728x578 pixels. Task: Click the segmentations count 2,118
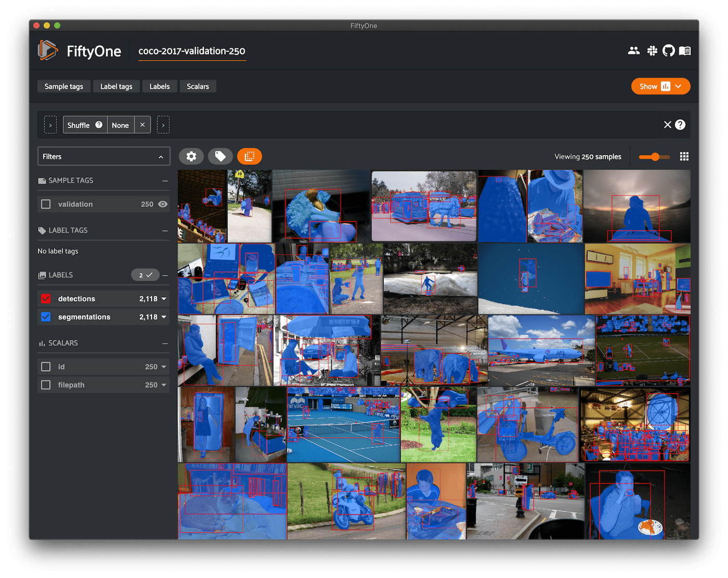[x=148, y=317]
